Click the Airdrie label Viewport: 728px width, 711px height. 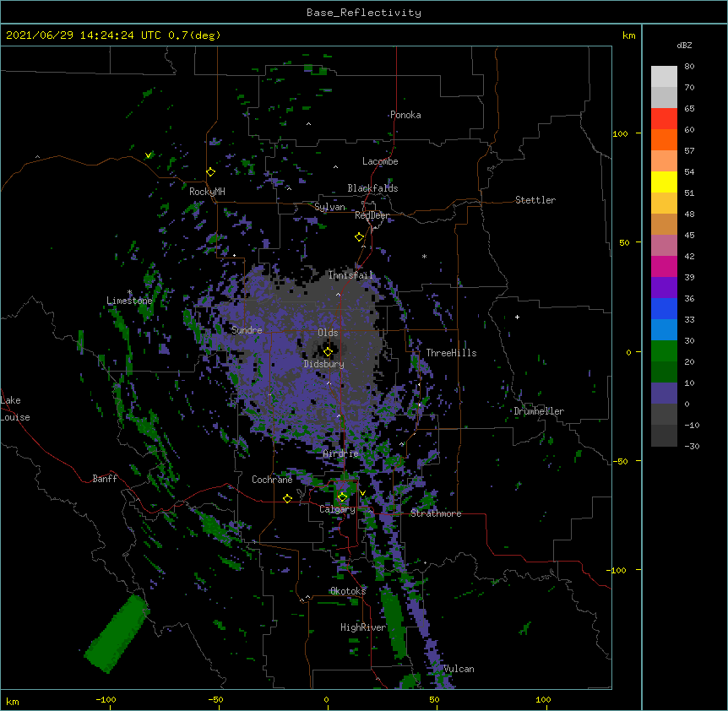tap(341, 453)
